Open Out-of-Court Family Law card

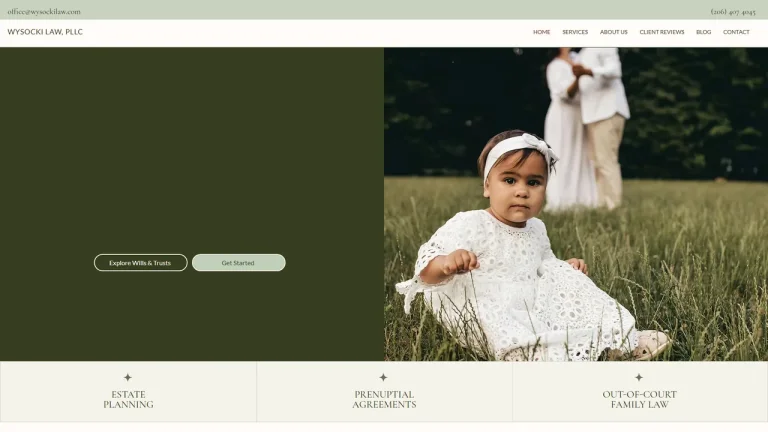click(x=640, y=391)
